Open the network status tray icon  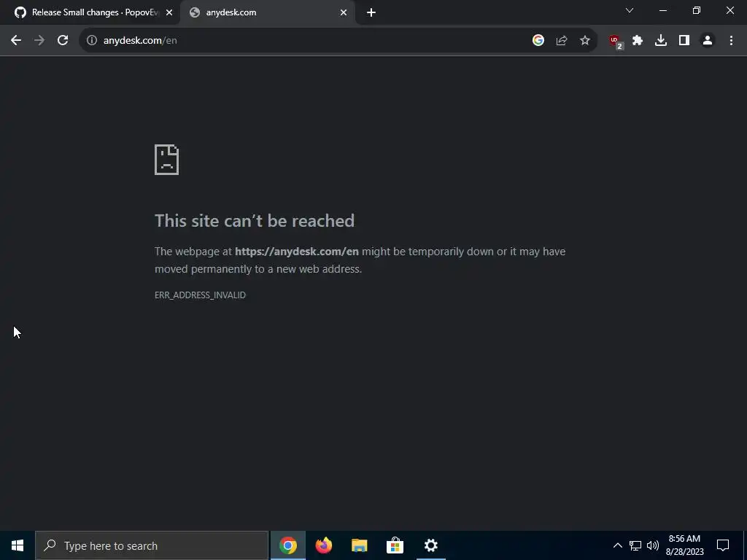click(635, 545)
